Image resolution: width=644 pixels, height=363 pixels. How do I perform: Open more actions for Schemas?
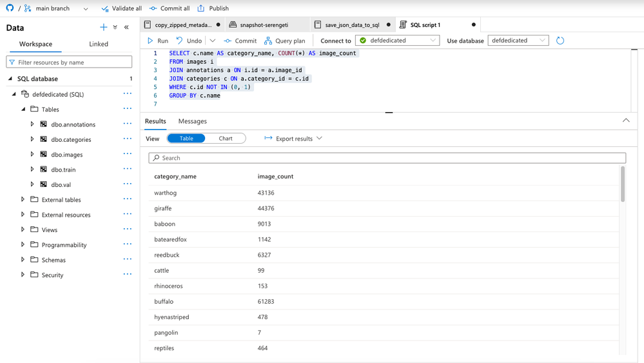coord(128,259)
